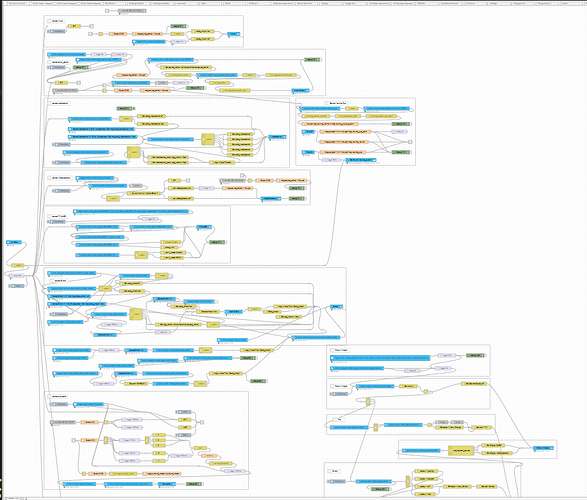Viewport: 587px width, 500px height.
Task: Select the very long blue trigger node in the right-side group
Action: tap(380, 358)
